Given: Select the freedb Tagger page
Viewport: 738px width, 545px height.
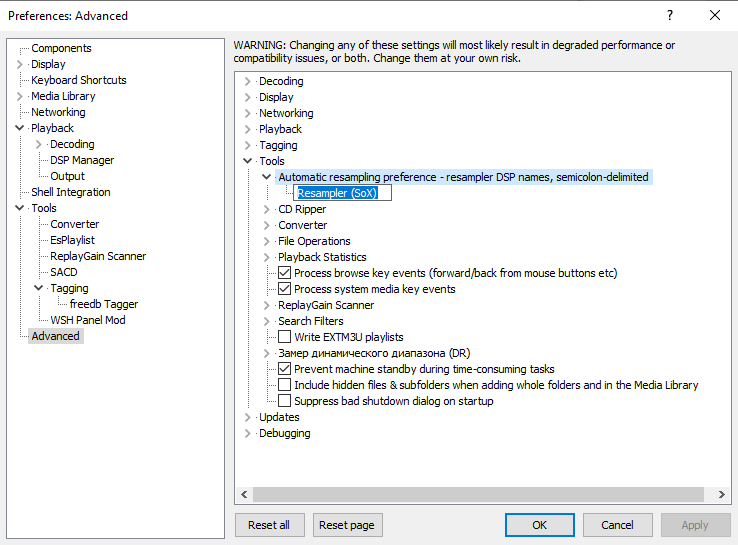Looking at the screenshot, I should (x=104, y=304).
